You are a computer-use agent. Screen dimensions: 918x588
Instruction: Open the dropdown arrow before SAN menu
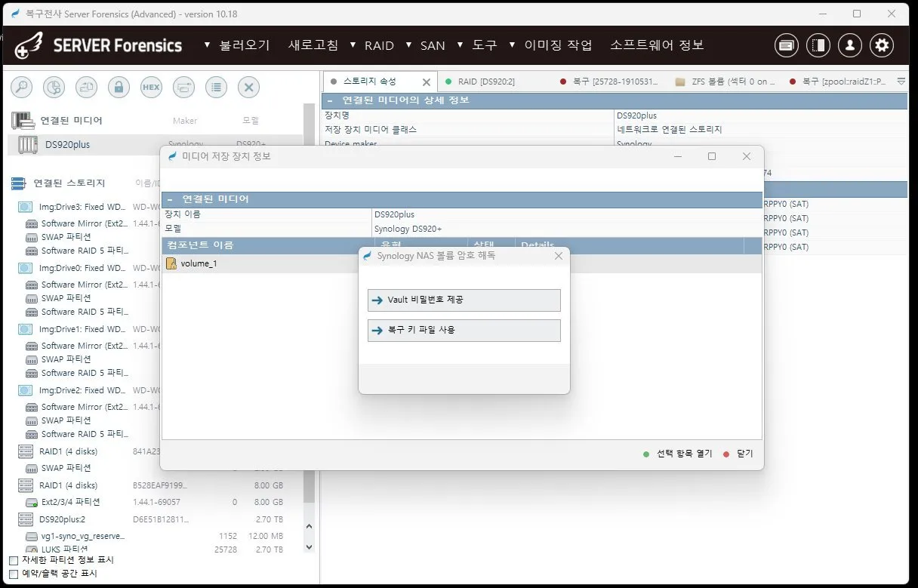[408, 45]
